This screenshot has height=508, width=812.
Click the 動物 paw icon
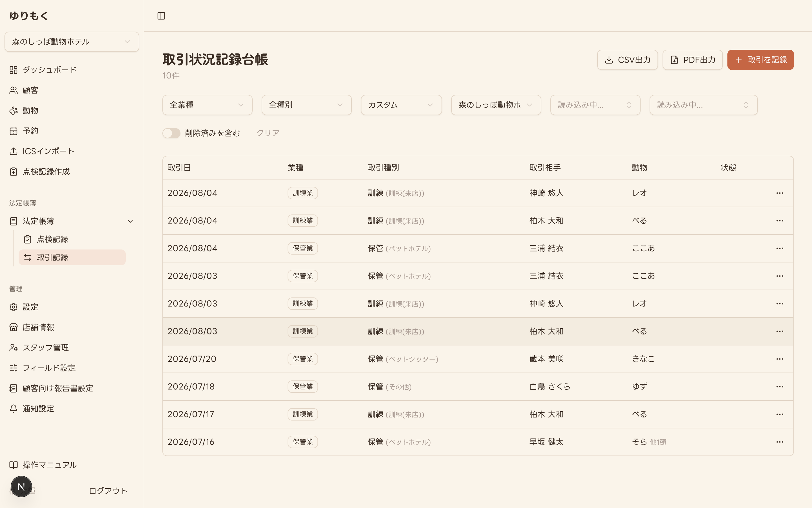(14, 111)
